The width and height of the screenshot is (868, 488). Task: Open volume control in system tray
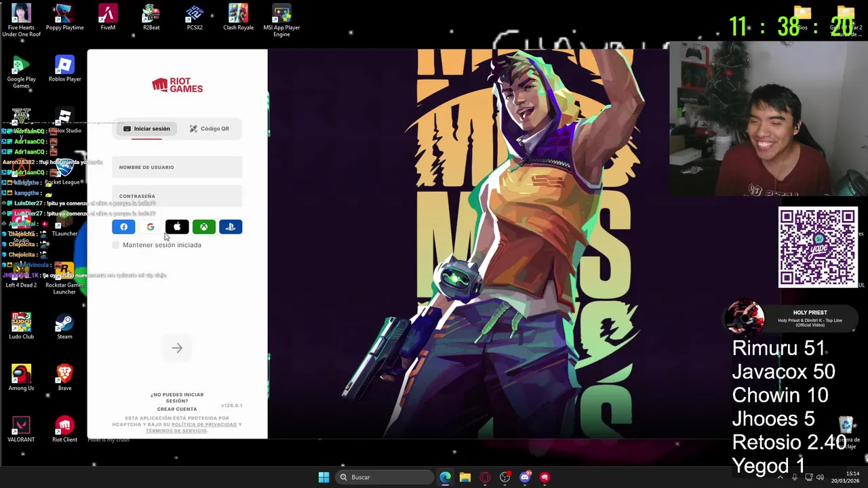click(x=819, y=477)
